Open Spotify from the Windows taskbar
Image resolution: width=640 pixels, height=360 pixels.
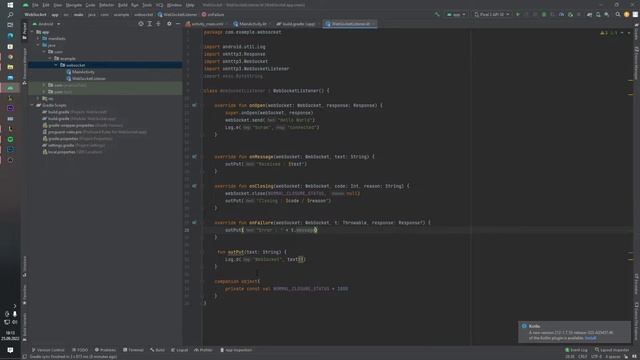pos(10,139)
